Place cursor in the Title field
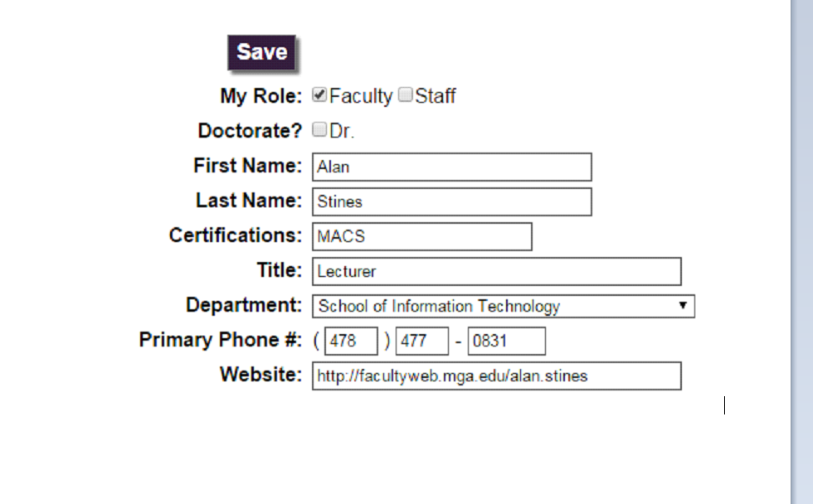The image size is (813, 504). click(x=494, y=271)
